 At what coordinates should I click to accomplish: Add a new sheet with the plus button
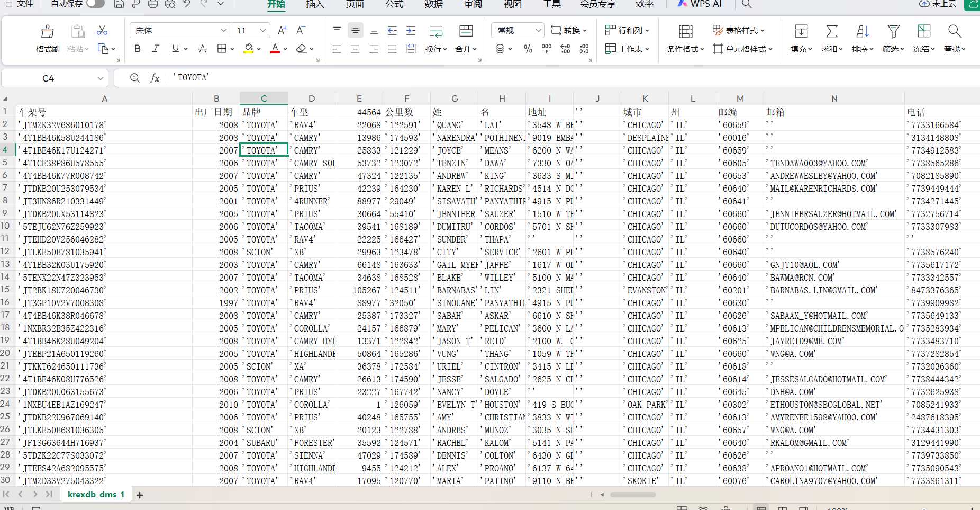pos(140,495)
